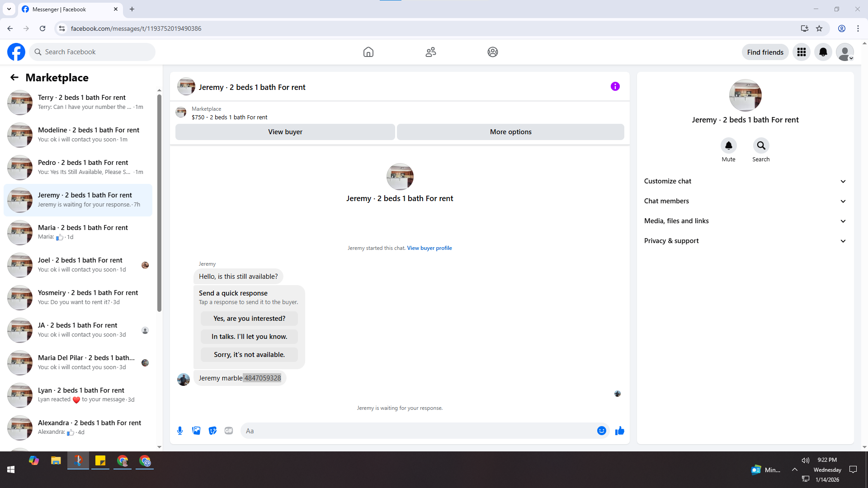Attach a photo with image icon
Viewport: 868px width, 488px height.
[196, 431]
